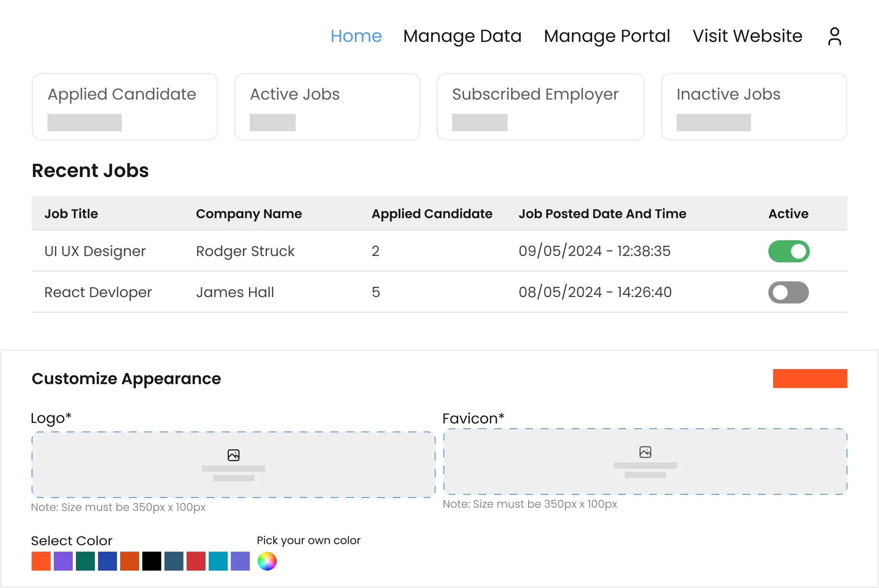Click the image icon in Logo upload area
The width and height of the screenshot is (879, 588).
coord(234,455)
